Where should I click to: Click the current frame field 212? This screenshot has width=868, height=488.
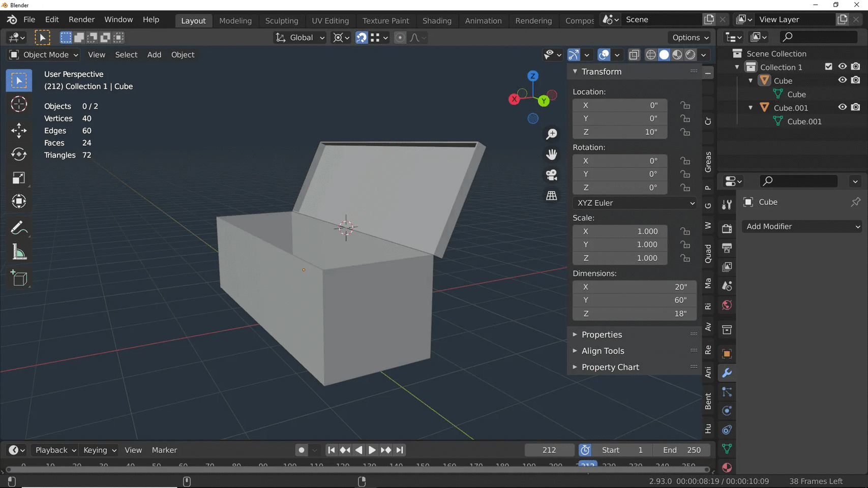[549, 450]
